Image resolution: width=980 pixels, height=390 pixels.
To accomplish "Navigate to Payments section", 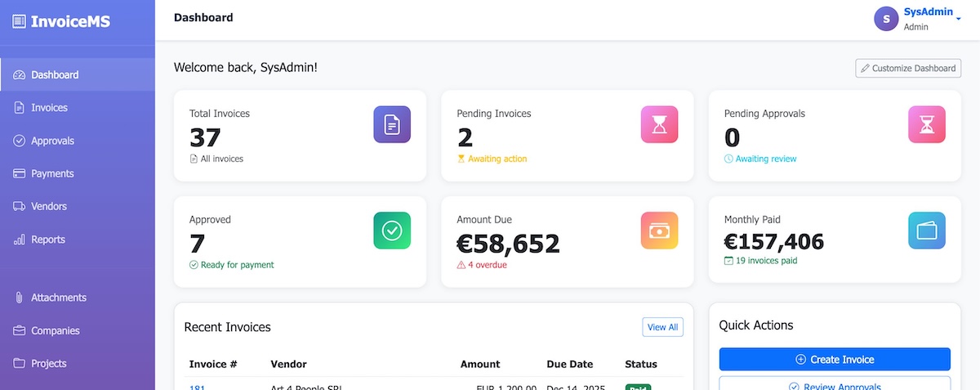I will tap(52, 173).
